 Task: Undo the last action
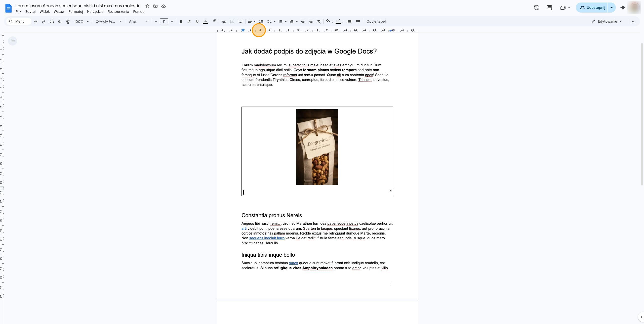point(36,22)
